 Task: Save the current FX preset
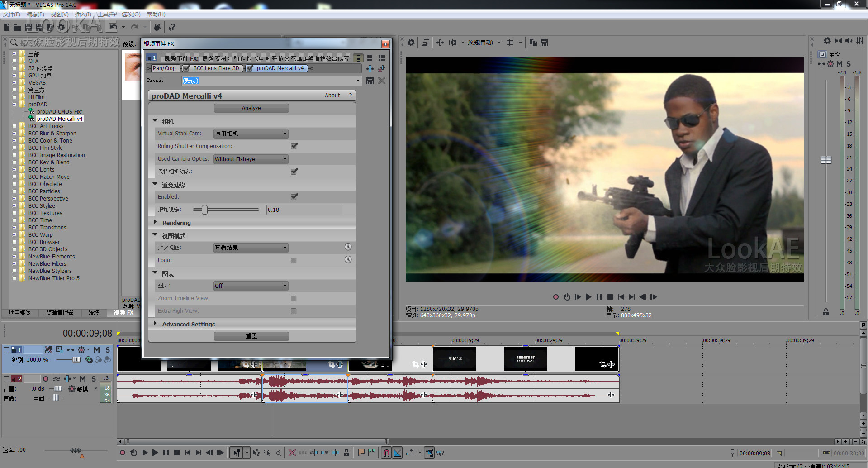(370, 81)
